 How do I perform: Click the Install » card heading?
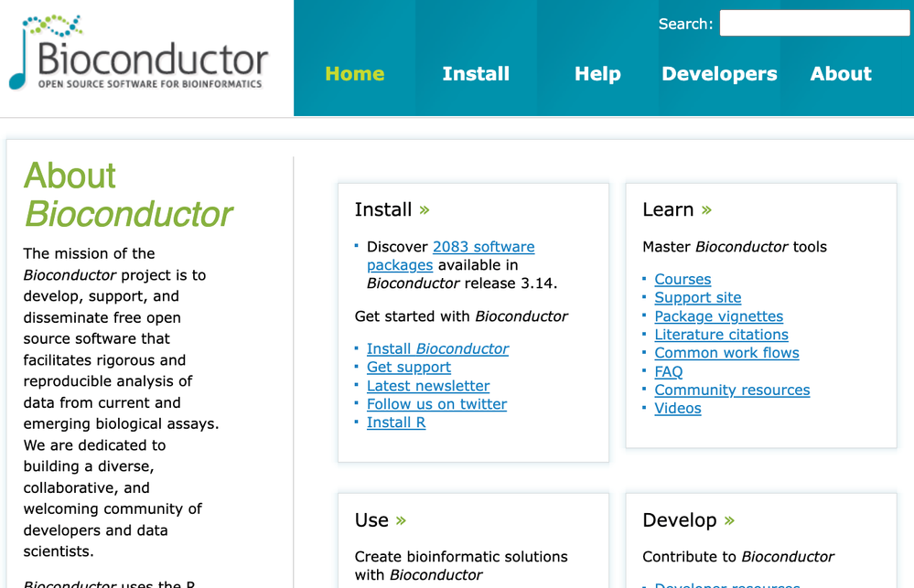pyautogui.click(x=392, y=209)
